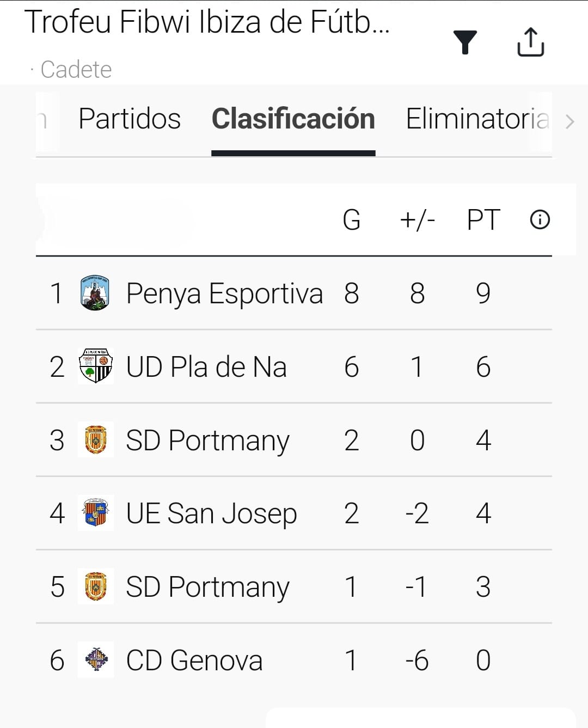Select the Clasificación tab
Viewport: 588px width, 728px height.
293,119
